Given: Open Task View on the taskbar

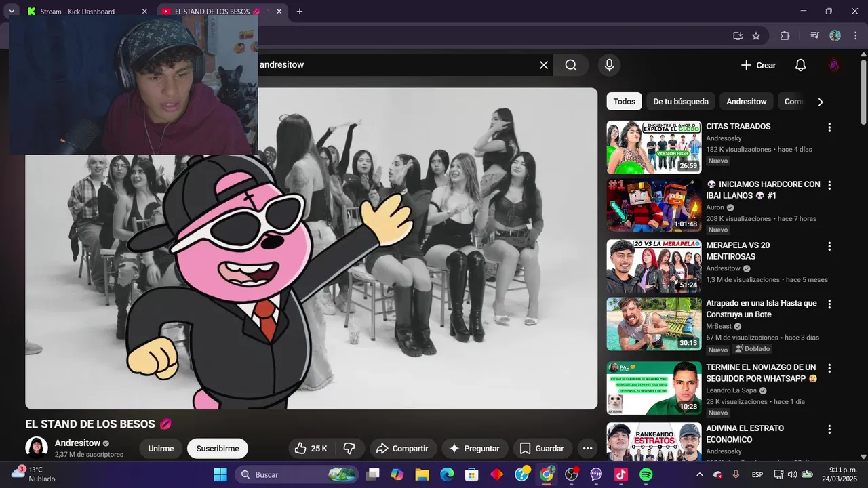Looking at the screenshot, I should [x=373, y=474].
